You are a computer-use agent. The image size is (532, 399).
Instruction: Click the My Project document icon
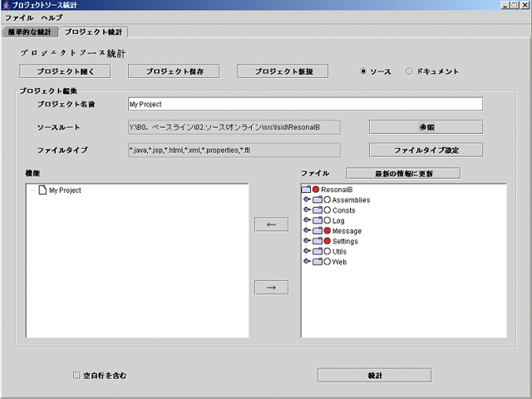coord(42,190)
